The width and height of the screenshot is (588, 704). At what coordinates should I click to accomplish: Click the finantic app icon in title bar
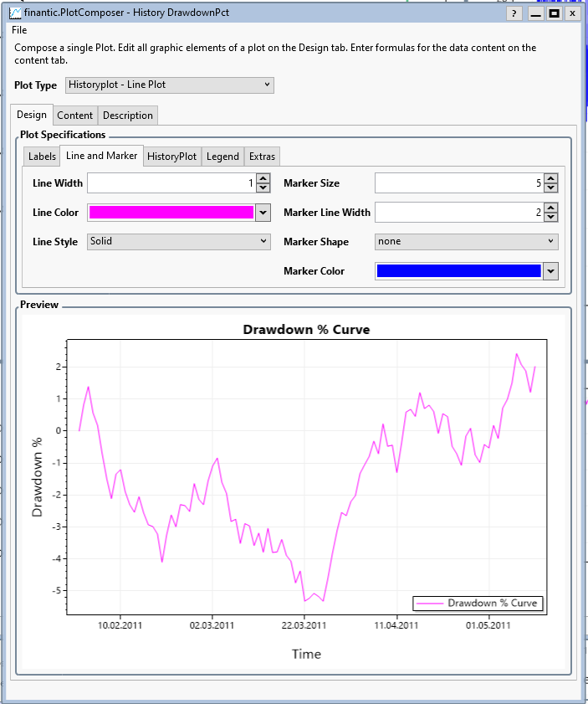tap(15, 13)
